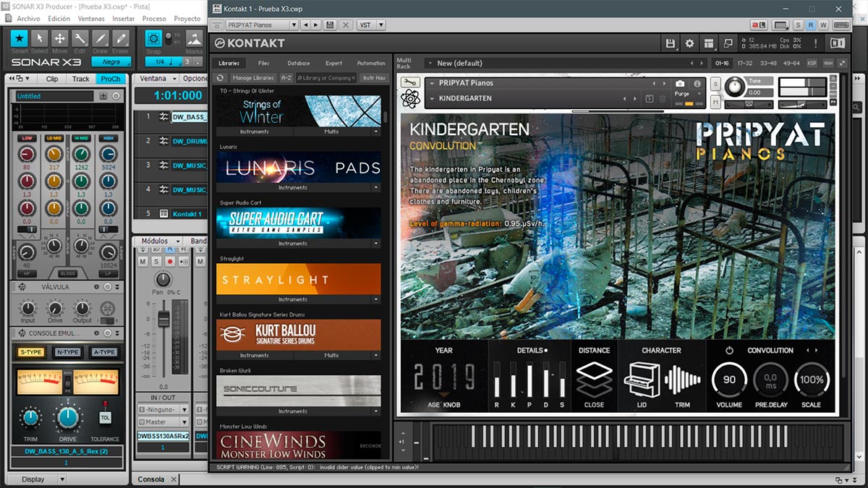Image resolution: width=868 pixels, height=488 pixels.
Task: Click the virtual keyboard icon in plugin header
Action: point(841,25)
